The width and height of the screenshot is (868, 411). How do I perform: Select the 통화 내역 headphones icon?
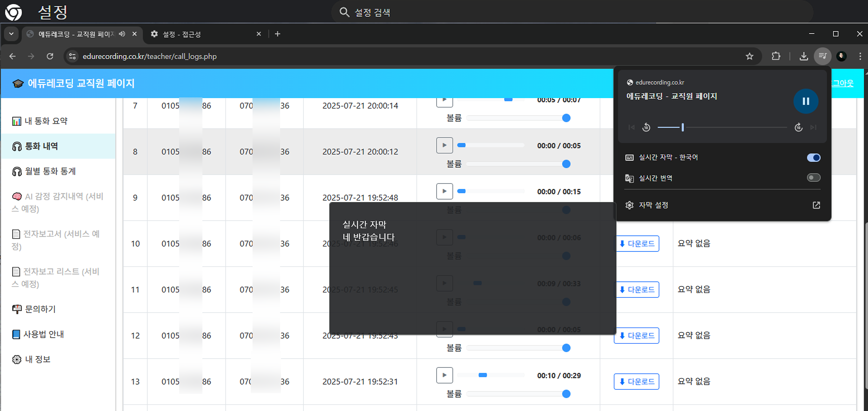click(x=17, y=146)
